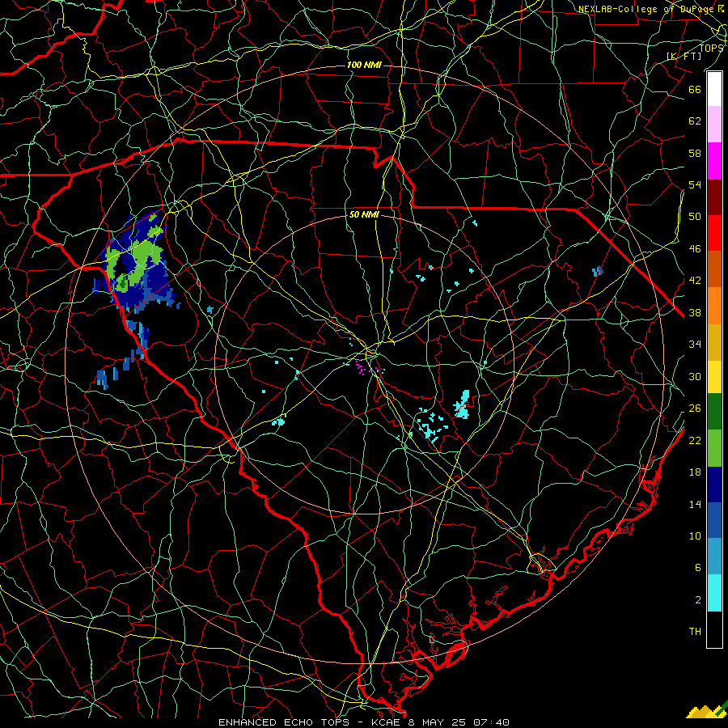Click the KCAE station identifier
Screen dimensions: 728x728
tap(385, 722)
